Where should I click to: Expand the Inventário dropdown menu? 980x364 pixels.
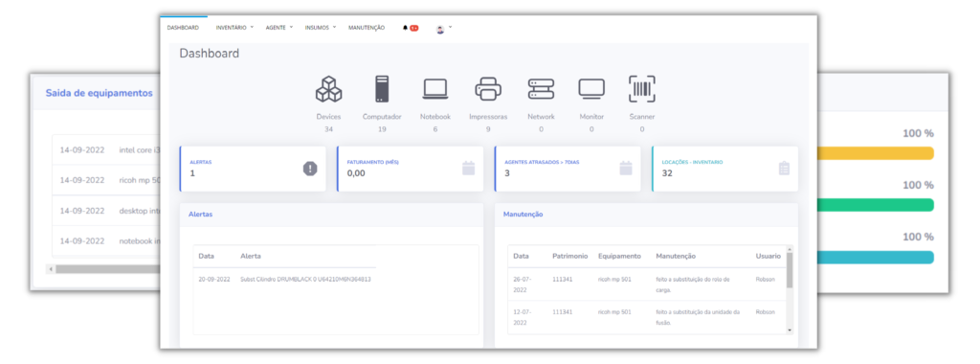click(x=234, y=28)
